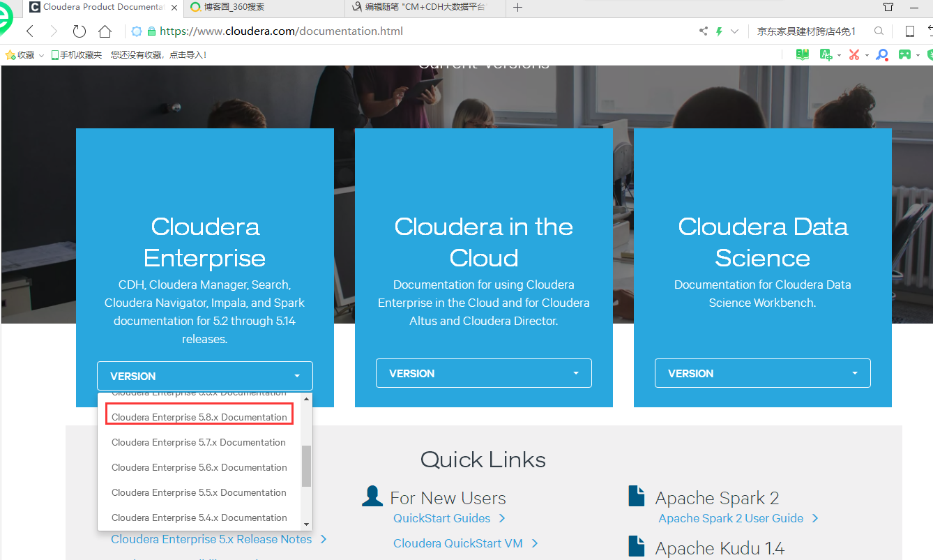This screenshot has width=933, height=560.
Task: Open Cloudera Enterprise VERSION dropdown
Action: click(205, 376)
